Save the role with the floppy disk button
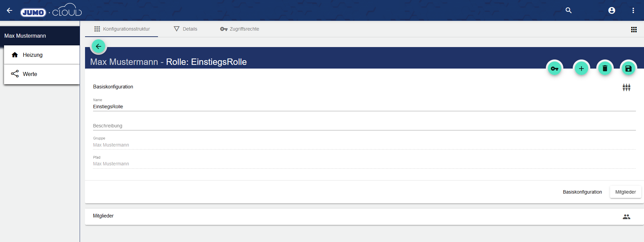The image size is (644, 242). [x=628, y=69]
